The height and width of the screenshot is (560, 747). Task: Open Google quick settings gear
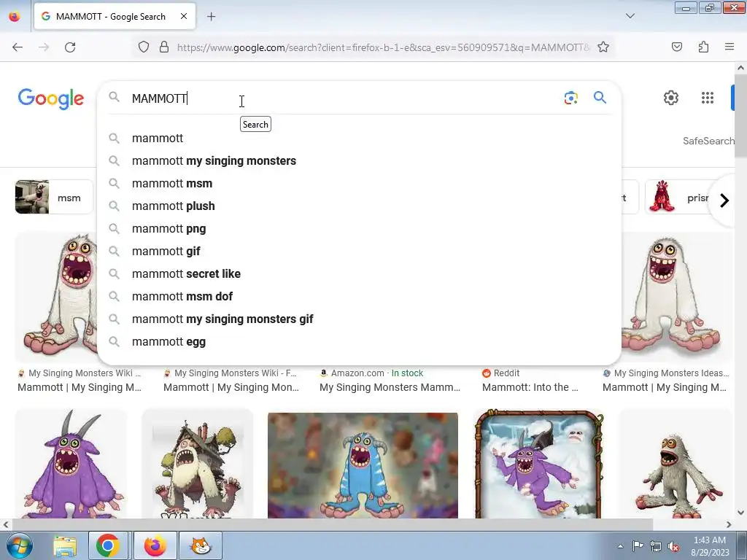pos(671,98)
